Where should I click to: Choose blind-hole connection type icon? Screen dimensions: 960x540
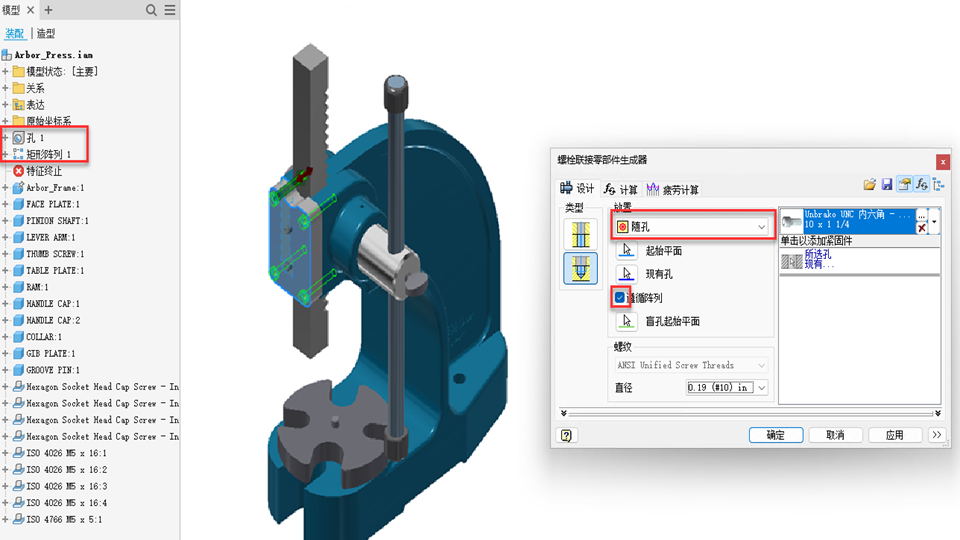pos(580,269)
